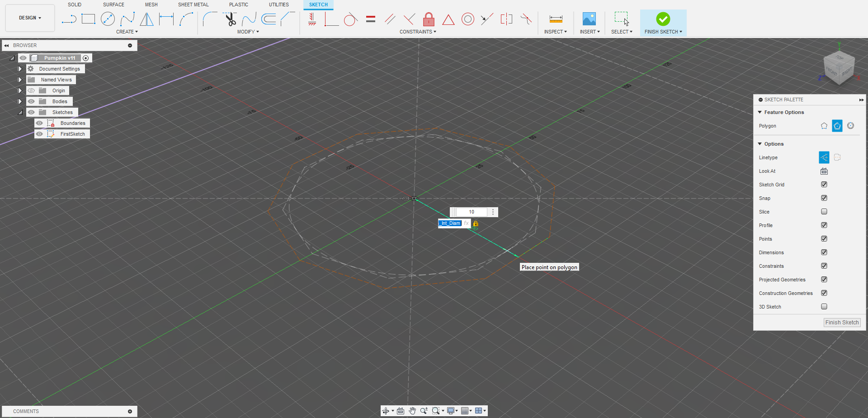Enable the 3D Sketch checkbox
Viewport: 868px width, 418px height.
point(824,307)
